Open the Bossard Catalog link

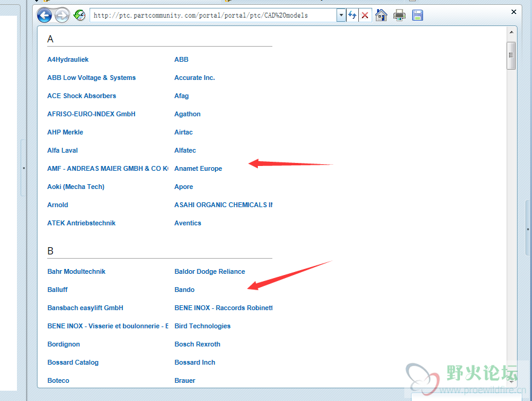[x=73, y=362]
